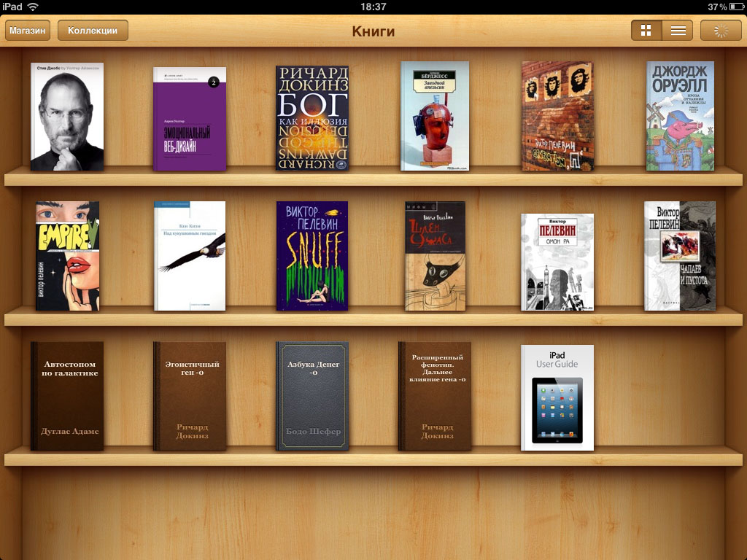
Task: Open Над кукушкиным гнездом eagle cover book
Action: [190, 256]
